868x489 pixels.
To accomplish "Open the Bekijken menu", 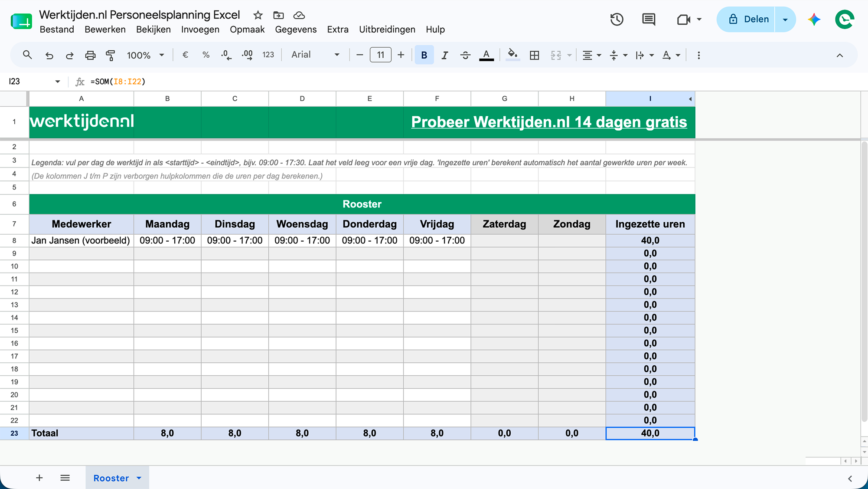I will point(153,30).
